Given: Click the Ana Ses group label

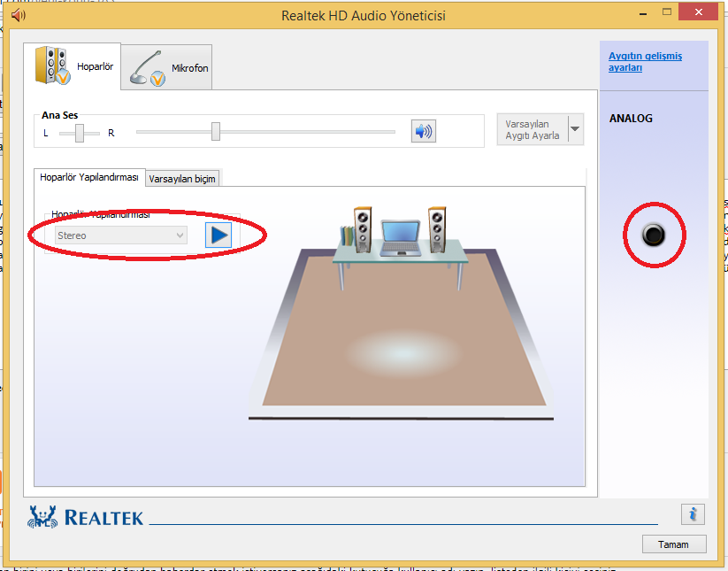Looking at the screenshot, I should click(60, 115).
